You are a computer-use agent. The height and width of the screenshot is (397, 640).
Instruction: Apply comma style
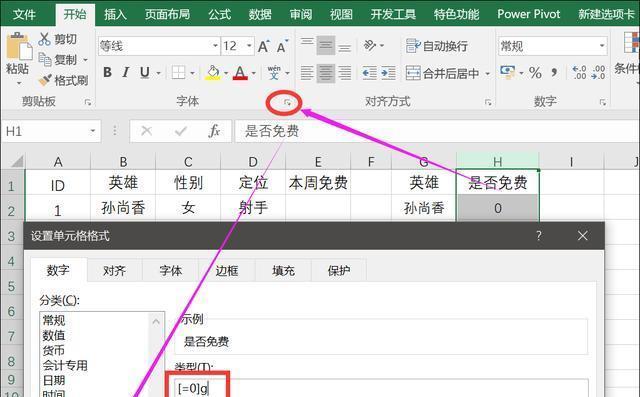pyautogui.click(x=554, y=73)
